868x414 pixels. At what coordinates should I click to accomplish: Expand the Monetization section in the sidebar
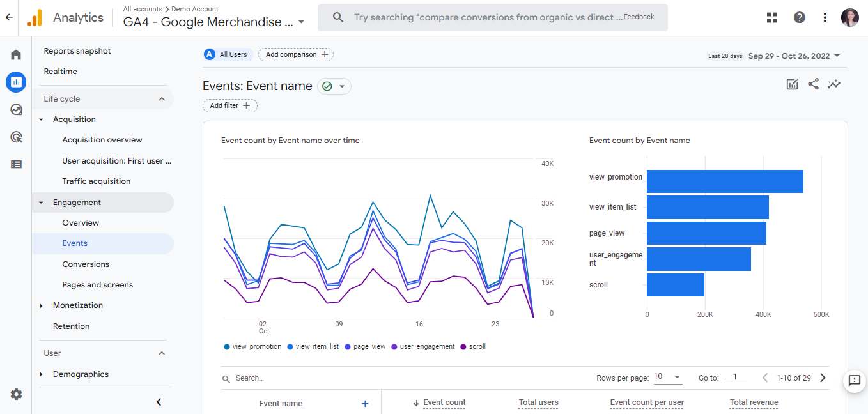(77, 305)
